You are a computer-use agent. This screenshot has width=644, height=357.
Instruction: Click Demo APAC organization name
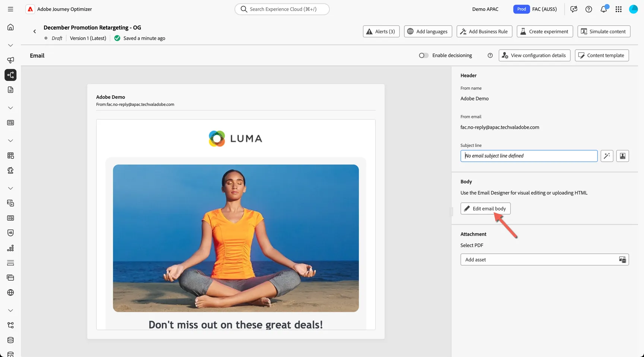[485, 9]
